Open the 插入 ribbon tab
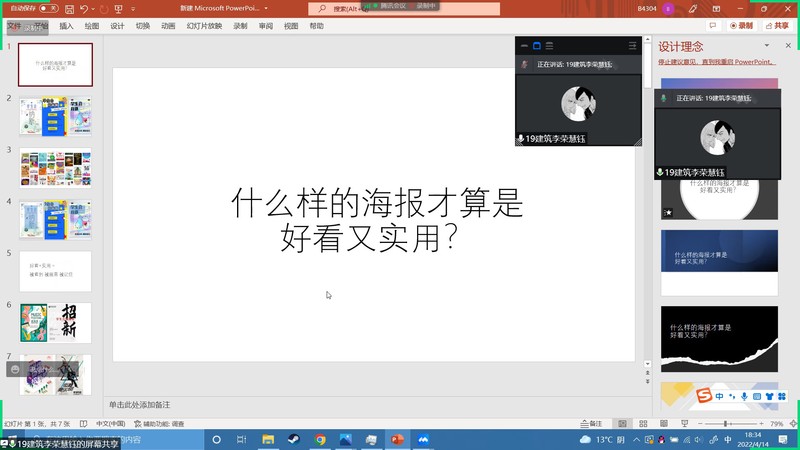Screen dimensions: 800x450 [66, 26]
